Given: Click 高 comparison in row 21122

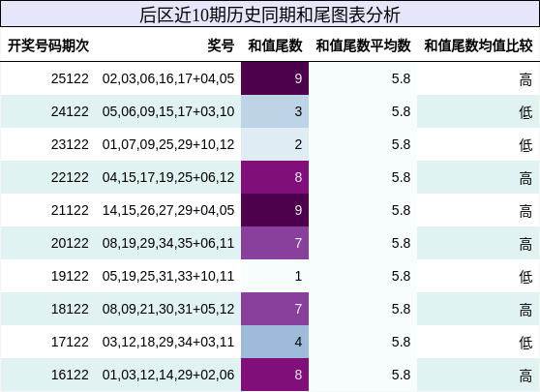Looking at the screenshot, I should click(x=525, y=211).
